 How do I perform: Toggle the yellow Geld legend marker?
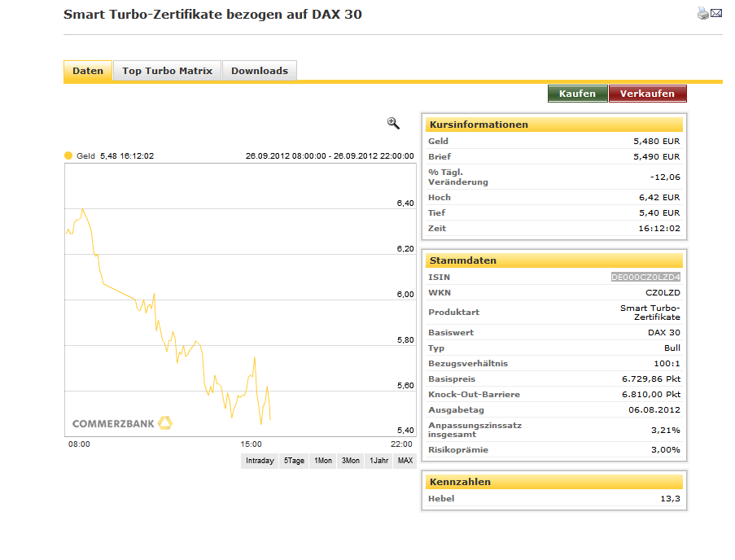pos(68,155)
